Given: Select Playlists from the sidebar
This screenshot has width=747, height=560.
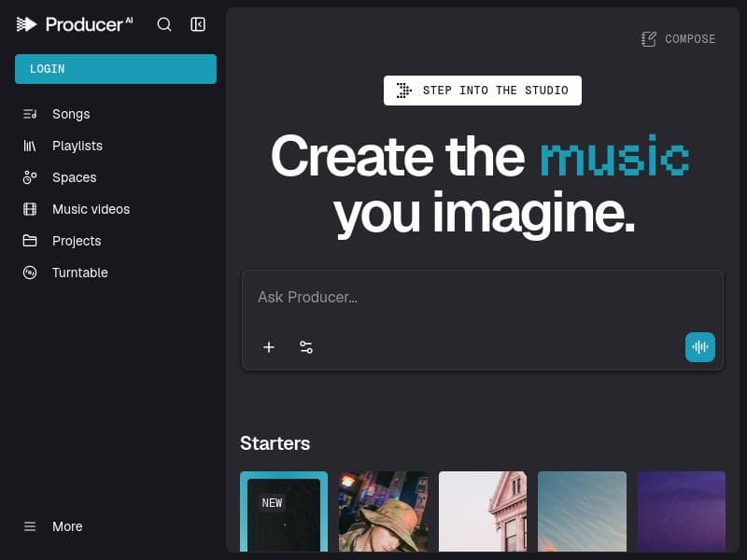Looking at the screenshot, I should [x=78, y=146].
